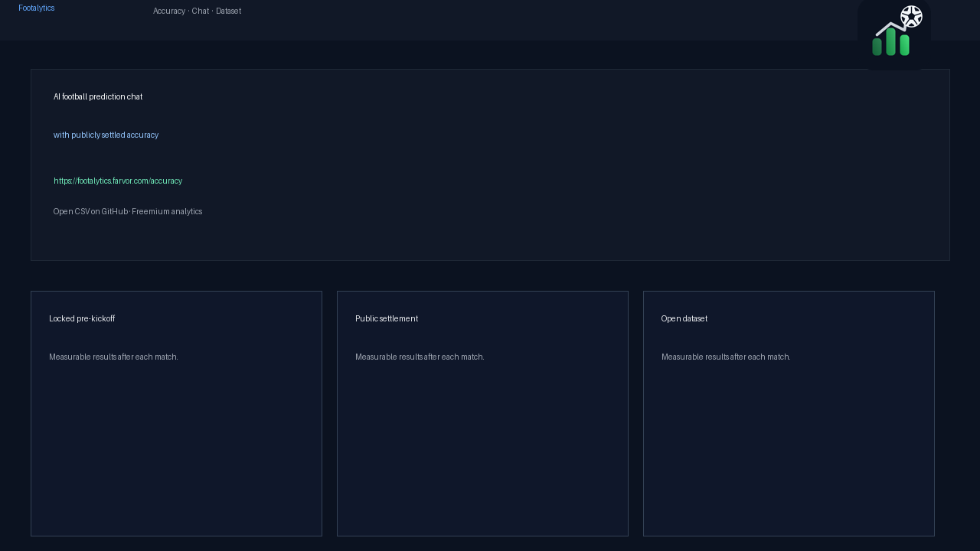Select the 'Locked pre-kickoff' card title
The image size is (980, 551).
point(82,318)
